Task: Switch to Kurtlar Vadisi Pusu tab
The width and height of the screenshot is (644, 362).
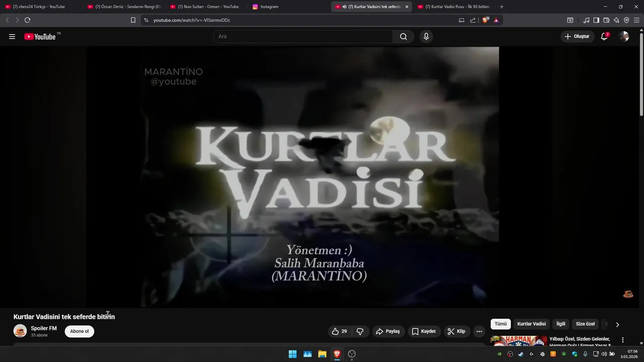Action: [x=453, y=7]
